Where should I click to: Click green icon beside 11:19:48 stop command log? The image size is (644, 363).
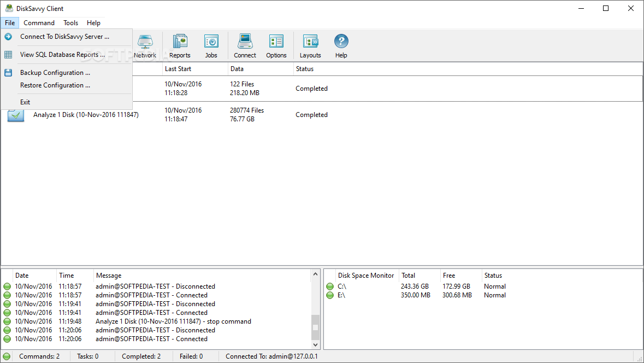point(7,321)
